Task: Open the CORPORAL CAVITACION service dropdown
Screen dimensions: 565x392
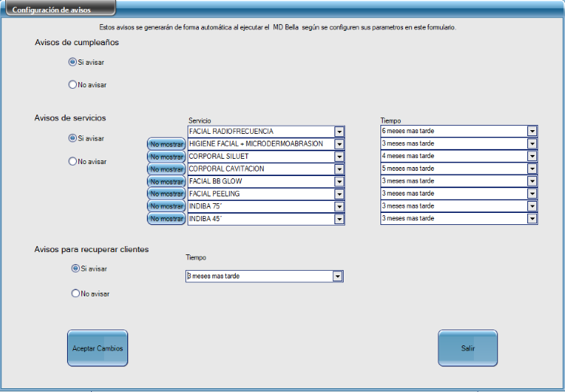Action: pos(339,169)
